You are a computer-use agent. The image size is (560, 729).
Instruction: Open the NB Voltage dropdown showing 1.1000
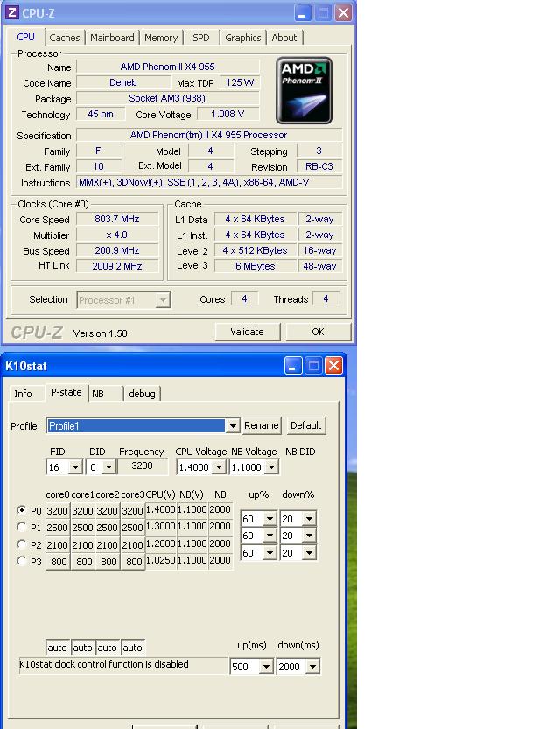[x=271, y=467]
